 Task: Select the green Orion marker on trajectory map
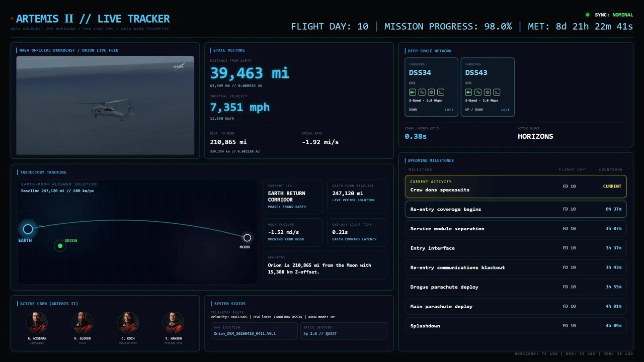pyautogui.click(x=60, y=246)
